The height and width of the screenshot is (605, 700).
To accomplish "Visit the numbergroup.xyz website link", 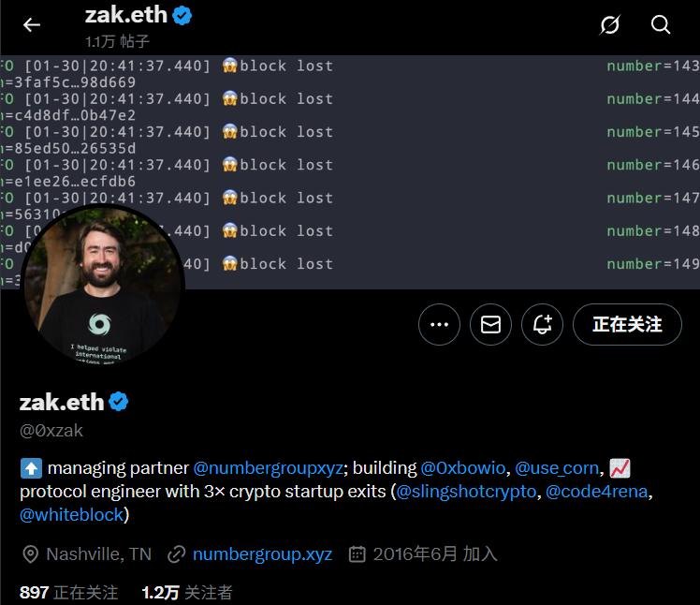I will tap(262, 554).
